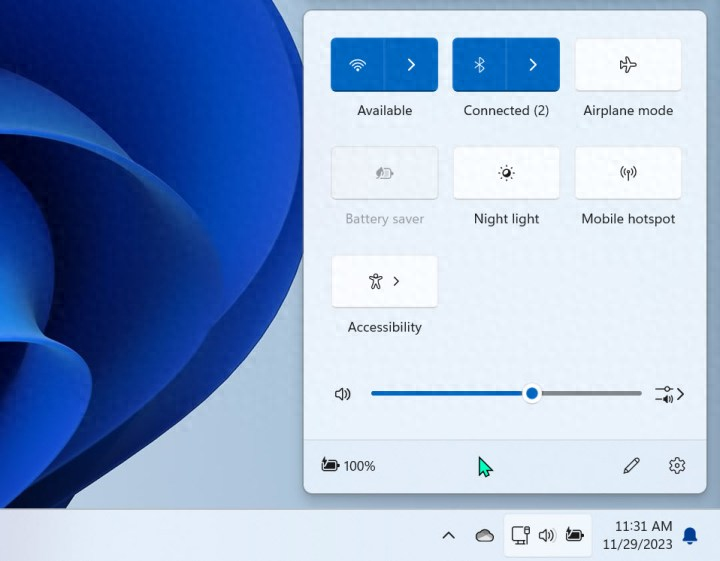The width and height of the screenshot is (720, 561).
Task: Toggle Bluetooth off
Action: tap(479, 65)
